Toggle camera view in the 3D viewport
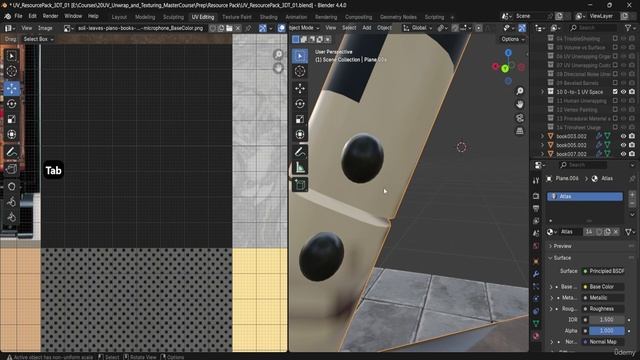 pyautogui.click(x=520, y=118)
